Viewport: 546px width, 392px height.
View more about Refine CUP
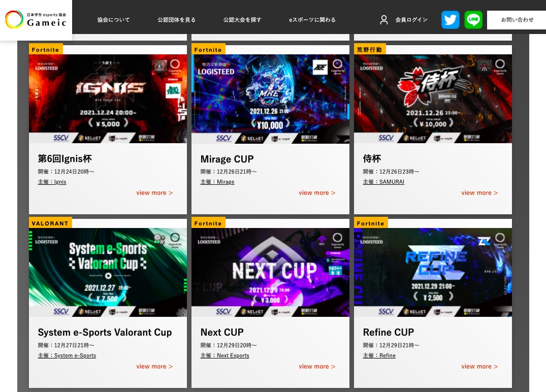(x=479, y=367)
